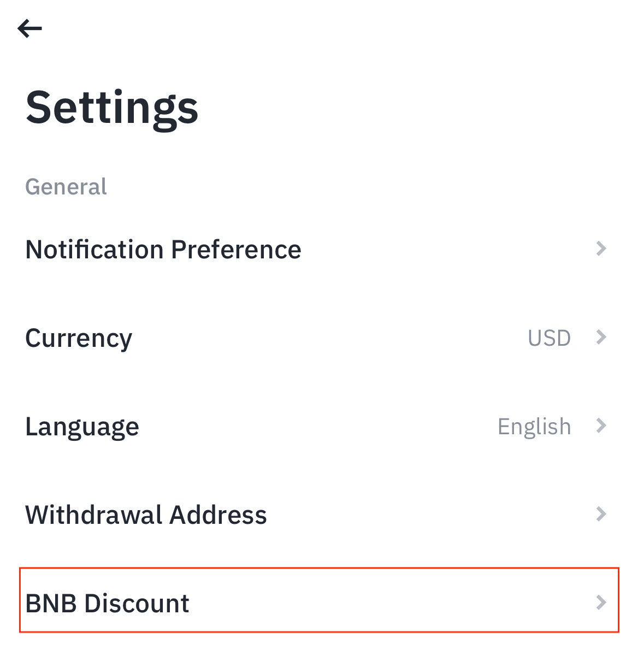The height and width of the screenshot is (656, 644).
Task: Tap the back arrow icon
Action: [x=29, y=28]
